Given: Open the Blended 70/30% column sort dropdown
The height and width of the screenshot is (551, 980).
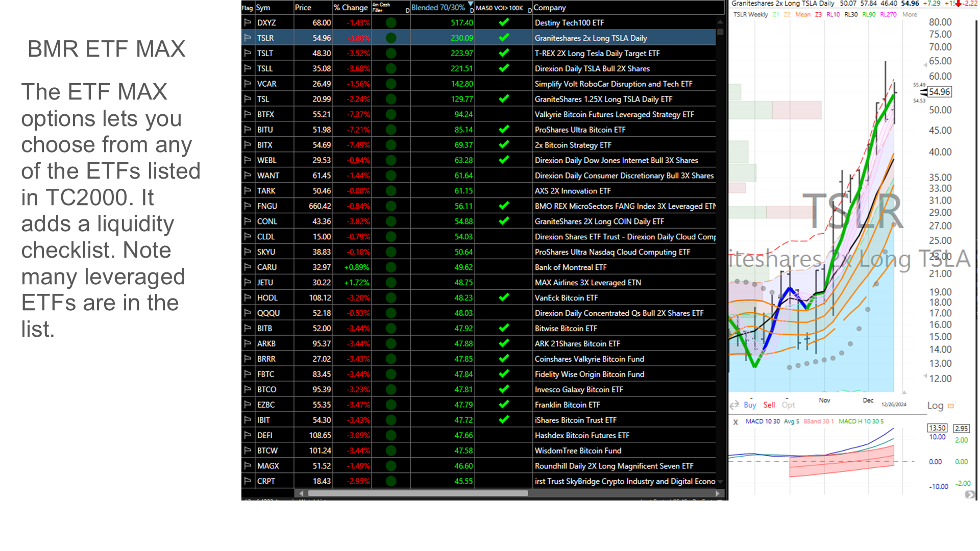Looking at the screenshot, I should coord(470,5).
